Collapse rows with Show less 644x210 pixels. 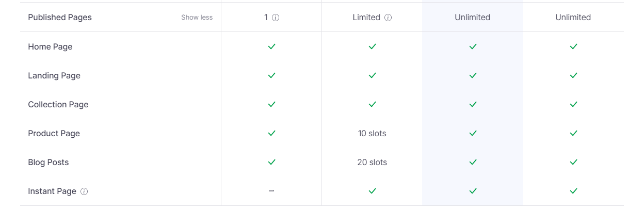point(197,18)
